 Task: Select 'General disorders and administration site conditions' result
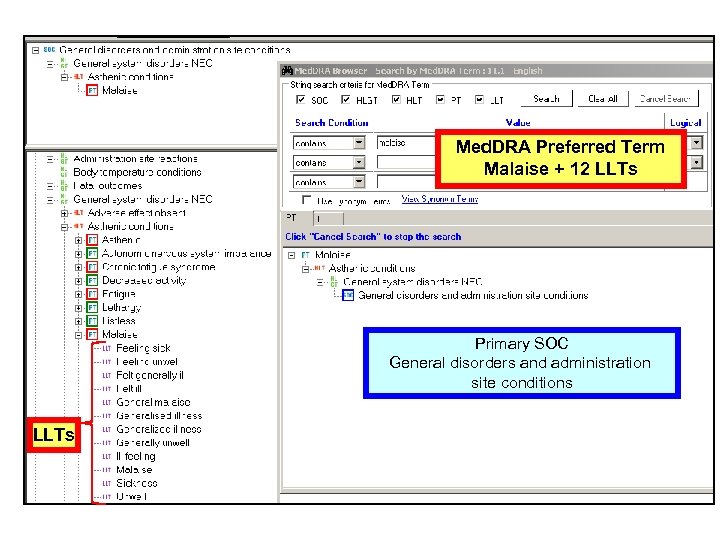[473, 295]
